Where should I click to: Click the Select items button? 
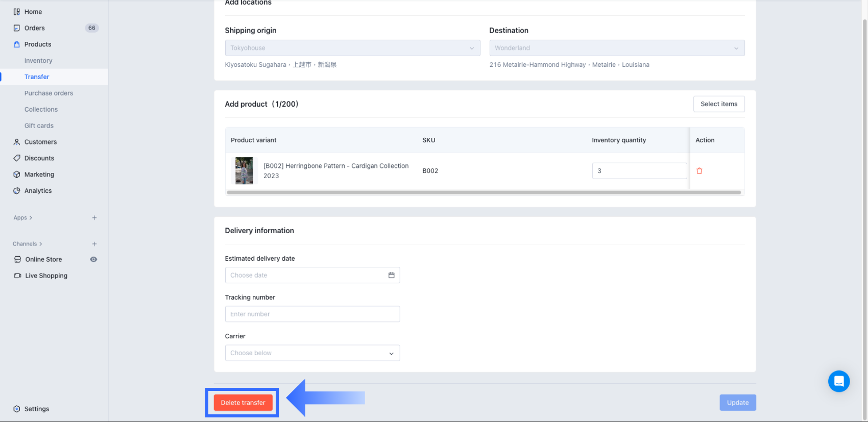[x=719, y=104]
